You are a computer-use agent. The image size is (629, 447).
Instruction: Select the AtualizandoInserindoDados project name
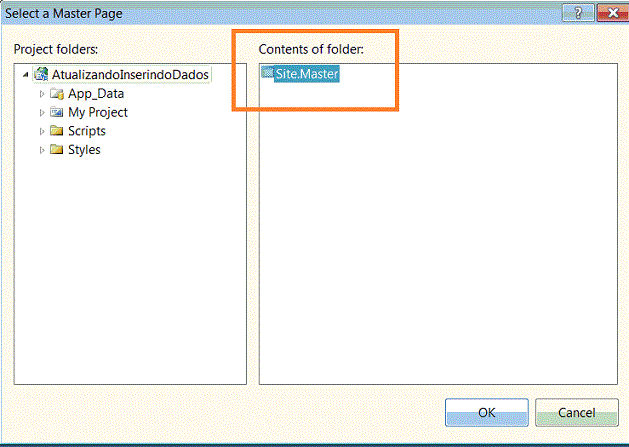tap(130, 74)
